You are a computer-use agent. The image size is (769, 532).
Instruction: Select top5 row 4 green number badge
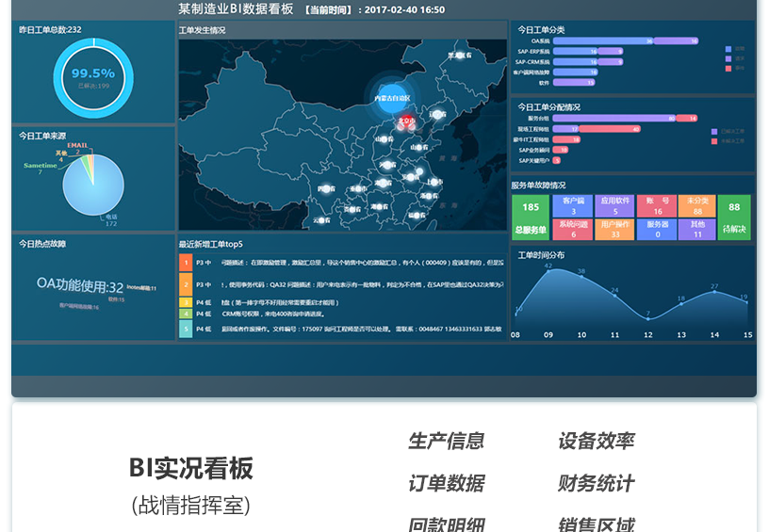point(186,314)
